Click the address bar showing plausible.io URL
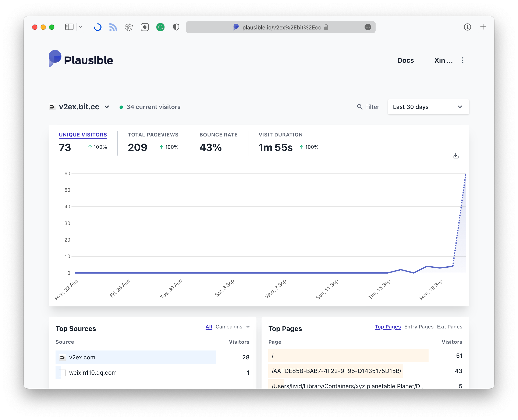518x420 pixels. 281,27
